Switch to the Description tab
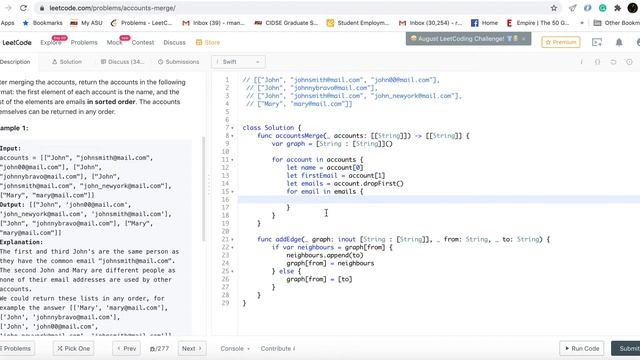Viewport: 640px width, 360px height. [15, 62]
